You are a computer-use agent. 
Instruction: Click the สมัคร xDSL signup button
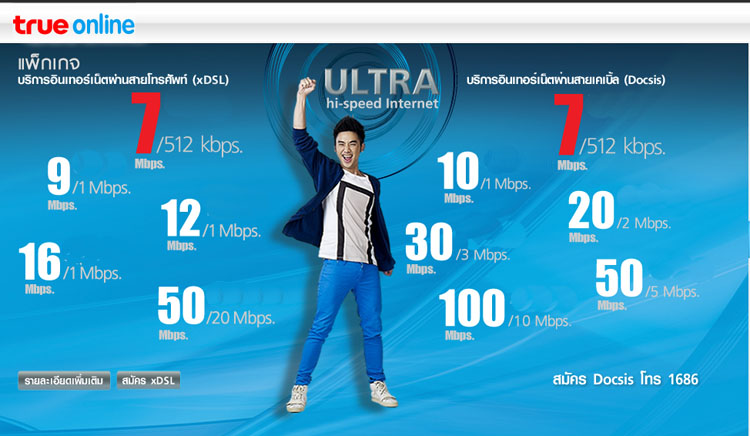[148, 381]
